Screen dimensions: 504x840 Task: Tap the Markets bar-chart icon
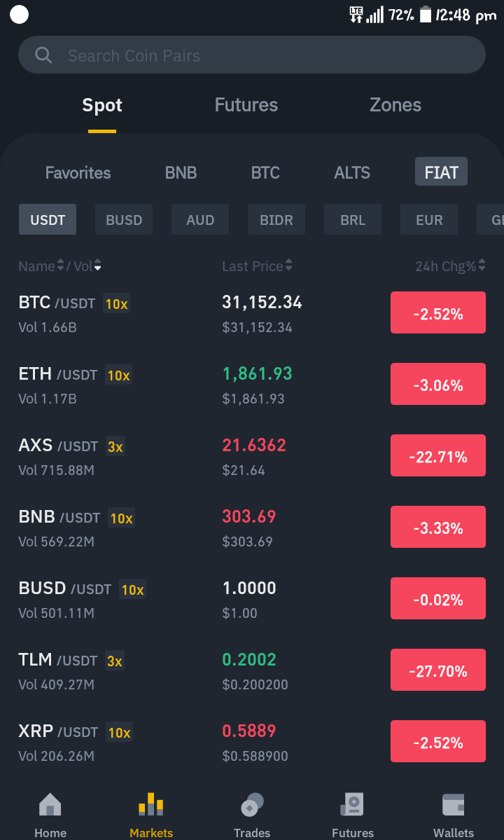pos(151,804)
